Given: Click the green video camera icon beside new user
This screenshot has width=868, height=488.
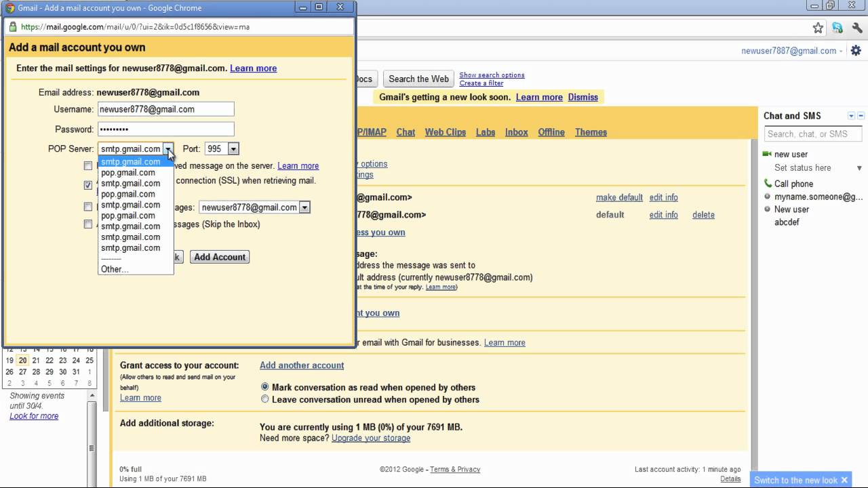Looking at the screenshot, I should coord(767,154).
